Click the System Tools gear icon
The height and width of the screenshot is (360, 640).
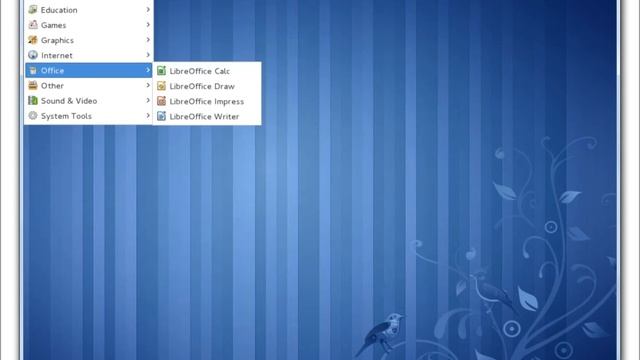(x=33, y=116)
